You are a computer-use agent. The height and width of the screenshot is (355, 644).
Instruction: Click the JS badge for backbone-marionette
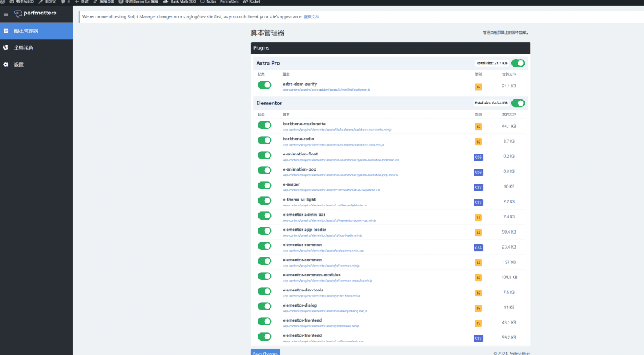(478, 127)
